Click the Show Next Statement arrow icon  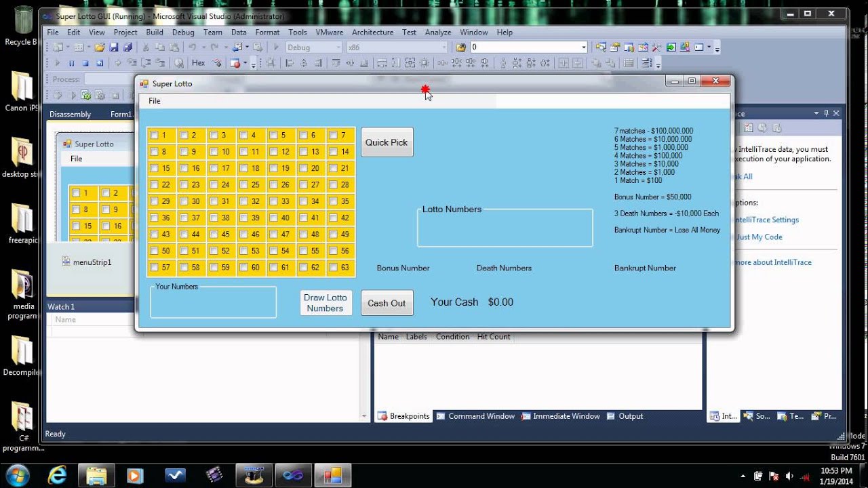point(117,63)
